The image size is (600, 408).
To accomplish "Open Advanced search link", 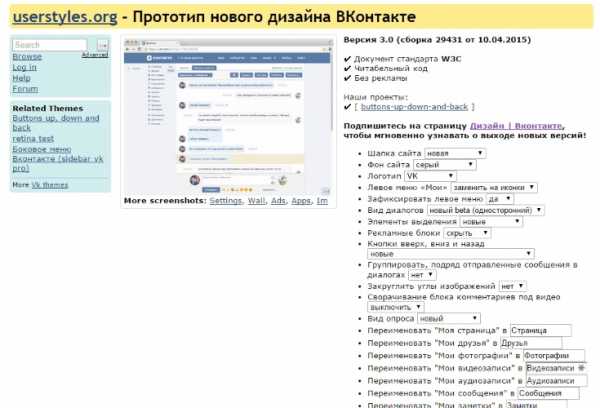I will [x=95, y=55].
